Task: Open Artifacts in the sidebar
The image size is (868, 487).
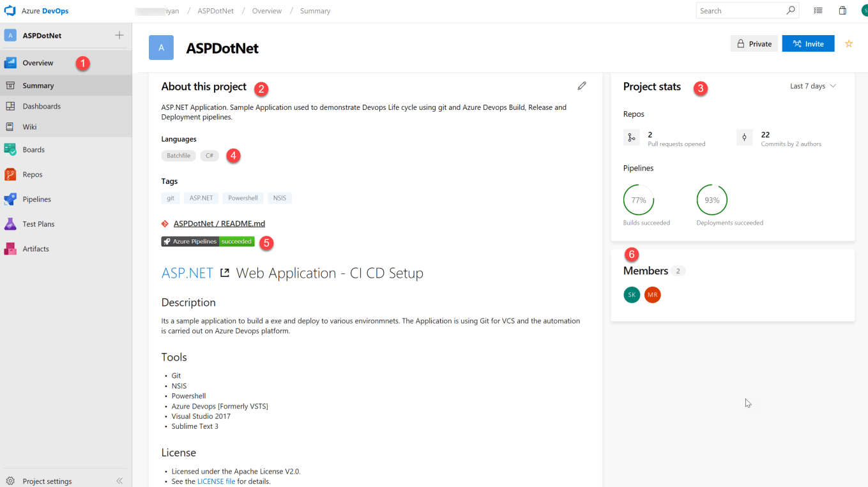Action: coord(35,249)
